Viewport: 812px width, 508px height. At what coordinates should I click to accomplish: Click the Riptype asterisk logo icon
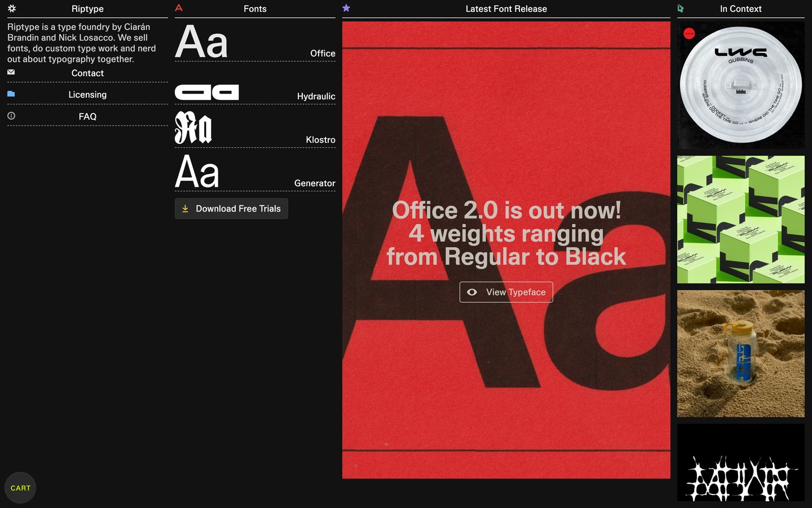pos(12,8)
